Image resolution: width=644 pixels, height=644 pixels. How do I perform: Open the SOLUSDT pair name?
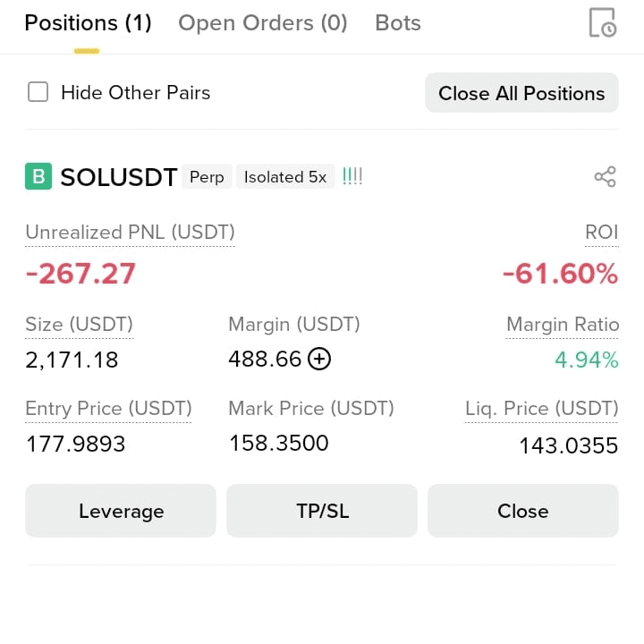pos(119,177)
